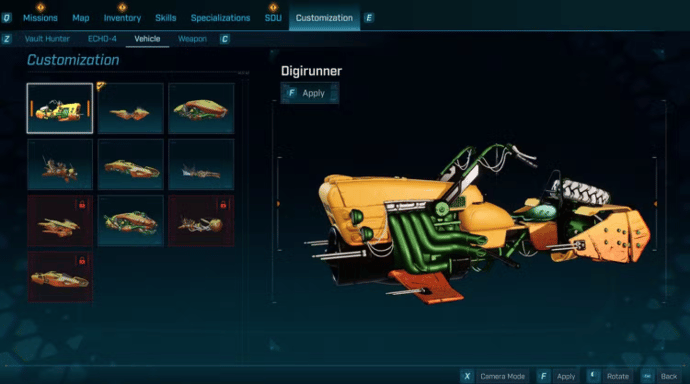Click the Digirunner vehicle preview model

pos(477,224)
